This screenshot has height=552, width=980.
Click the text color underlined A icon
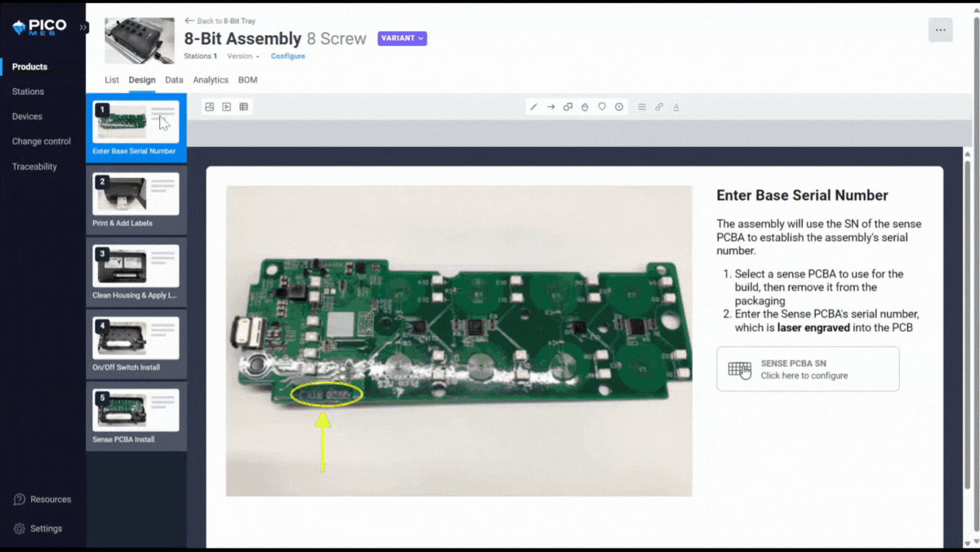pyautogui.click(x=676, y=107)
